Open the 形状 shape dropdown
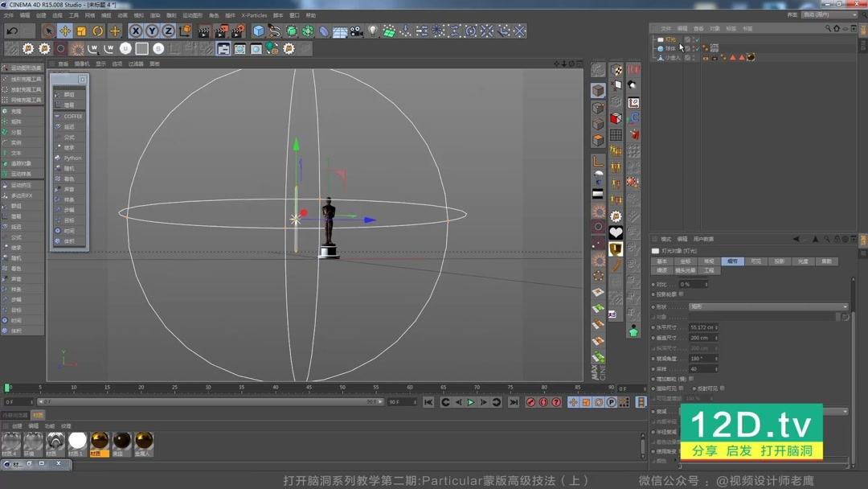Screen dimensions: 868x489 tap(768, 306)
